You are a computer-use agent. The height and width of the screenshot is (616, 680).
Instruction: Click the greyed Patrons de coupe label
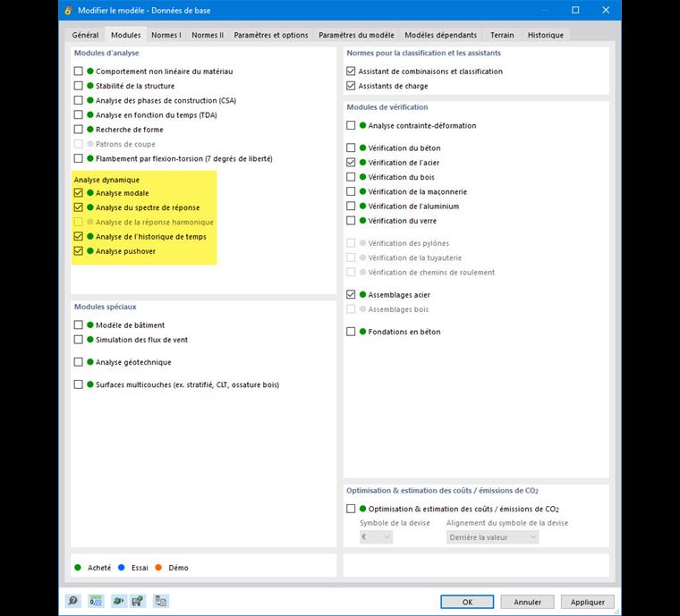(125, 144)
